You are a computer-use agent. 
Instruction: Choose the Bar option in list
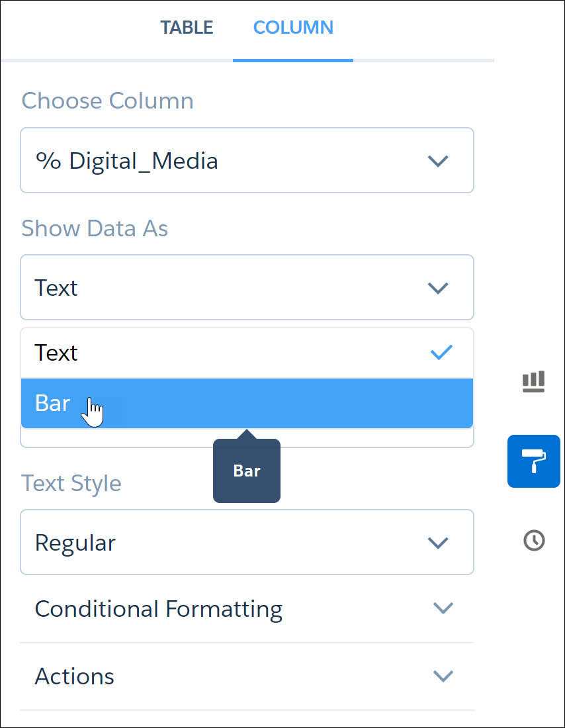[x=247, y=403]
